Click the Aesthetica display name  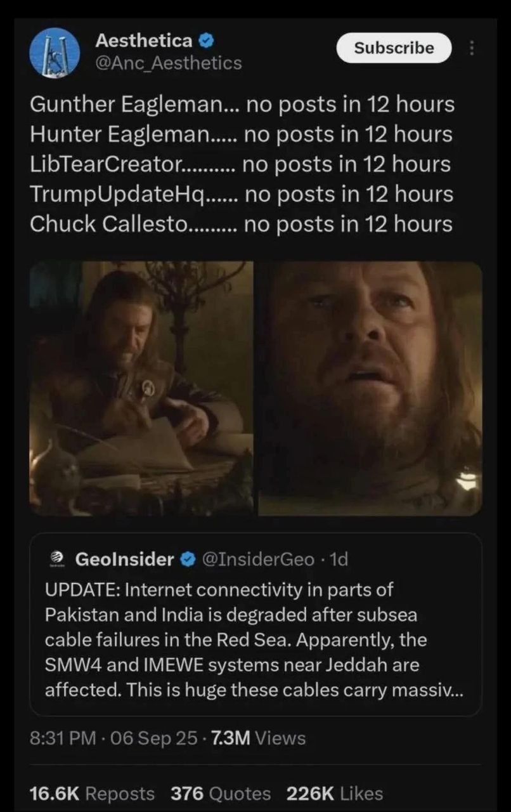(143, 41)
